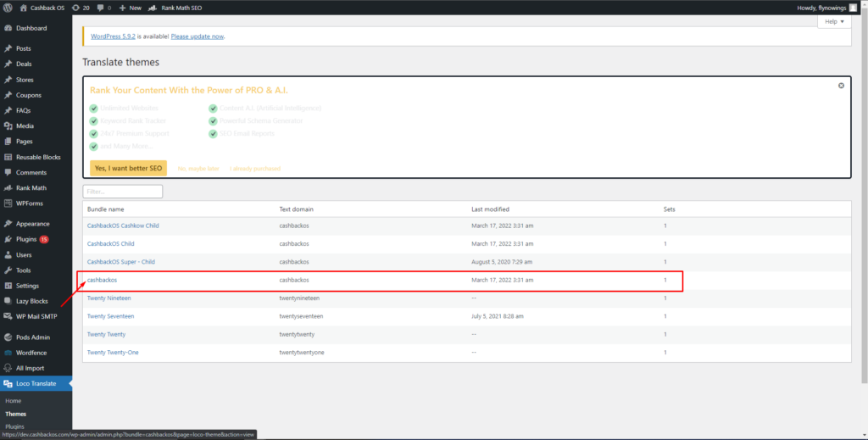868x440 pixels.
Task: Click the Please update now link
Action: (x=197, y=36)
